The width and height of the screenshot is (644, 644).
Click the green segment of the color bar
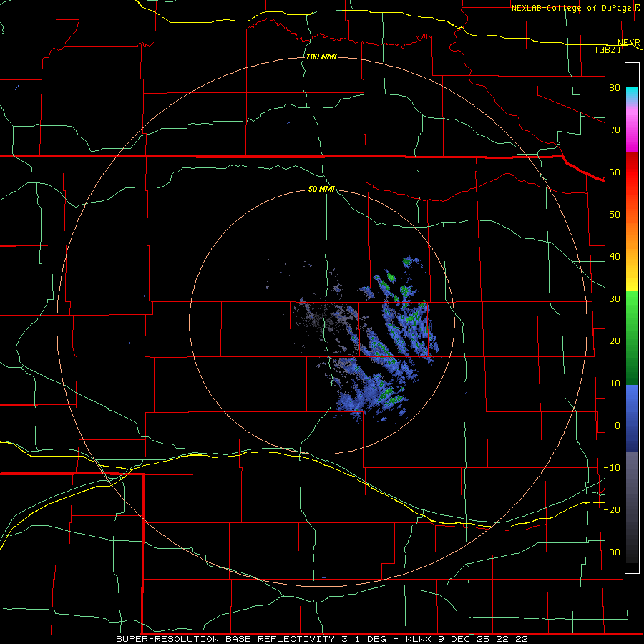pyautogui.click(x=632, y=338)
